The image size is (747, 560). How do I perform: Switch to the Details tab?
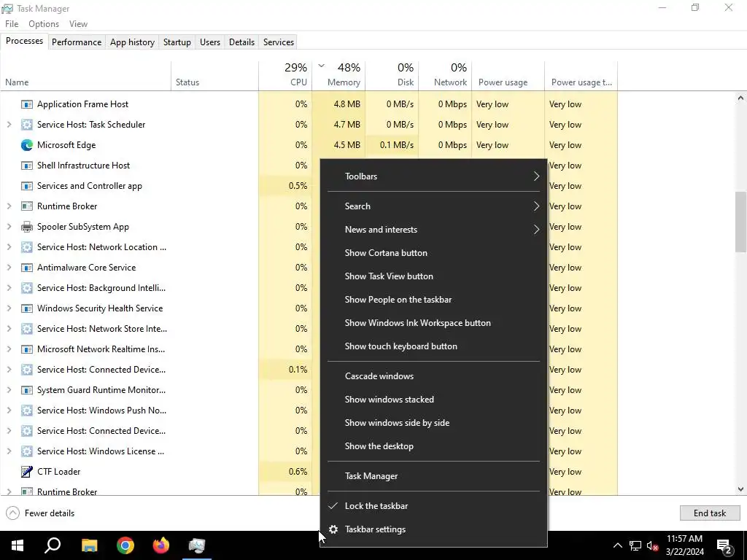click(241, 42)
